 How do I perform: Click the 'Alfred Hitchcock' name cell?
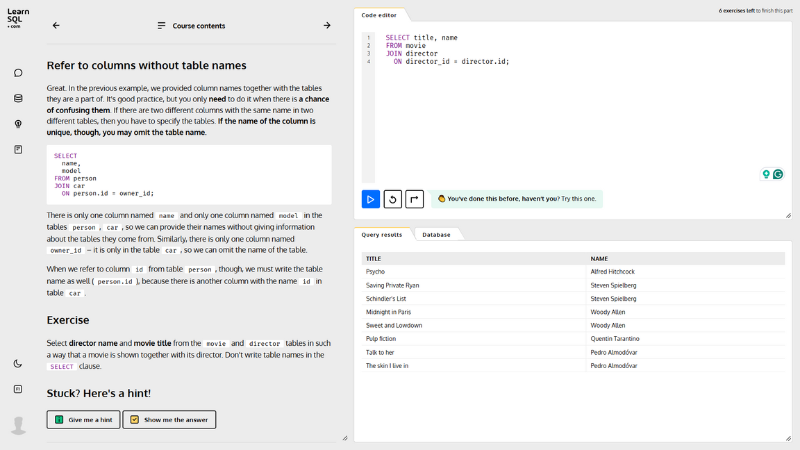coord(686,272)
